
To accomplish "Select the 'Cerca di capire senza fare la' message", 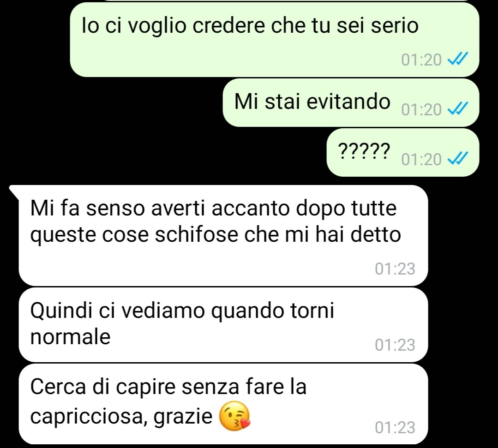I will coord(223,404).
